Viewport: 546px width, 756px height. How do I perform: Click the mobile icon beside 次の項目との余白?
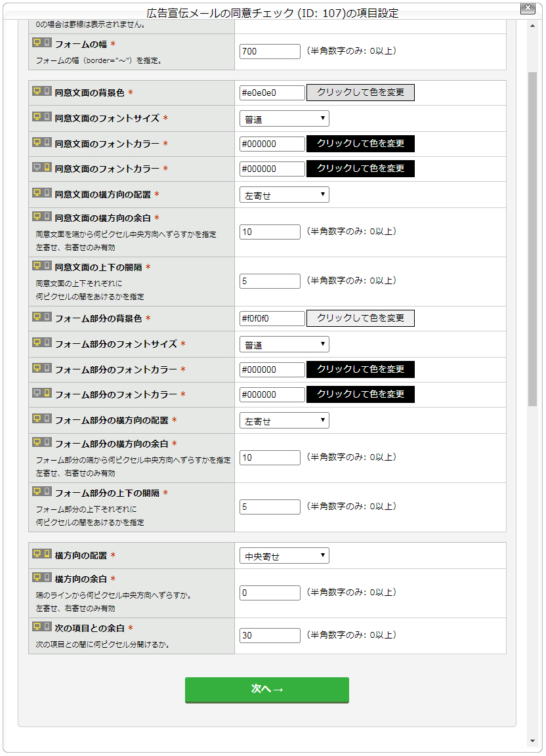(x=47, y=626)
